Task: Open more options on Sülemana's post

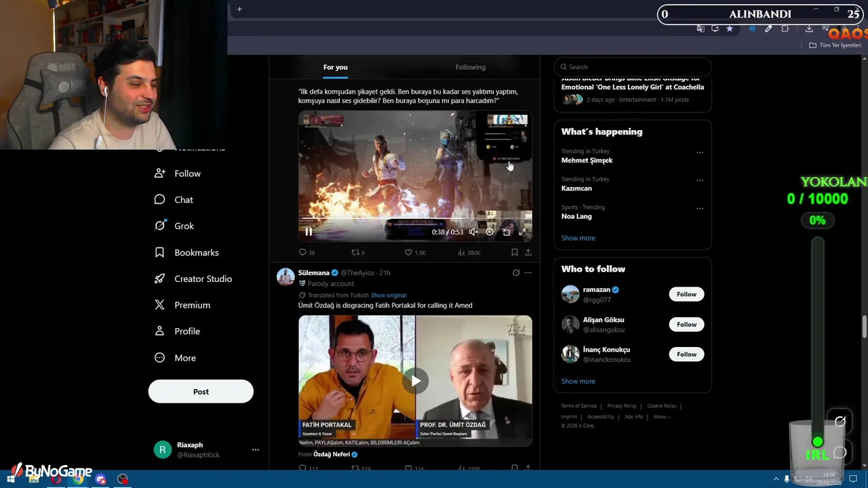Action: pyautogui.click(x=528, y=272)
